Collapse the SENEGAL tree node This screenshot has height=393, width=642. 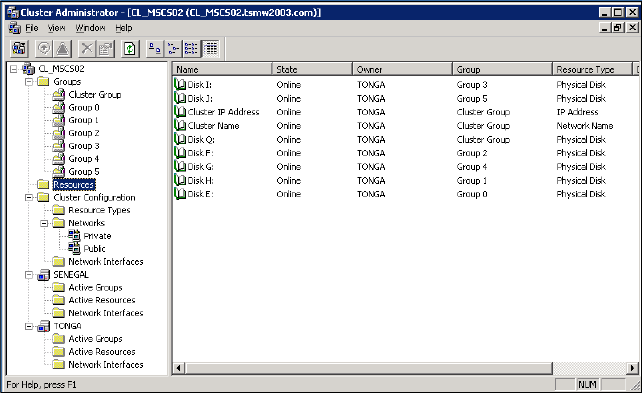click(29, 275)
